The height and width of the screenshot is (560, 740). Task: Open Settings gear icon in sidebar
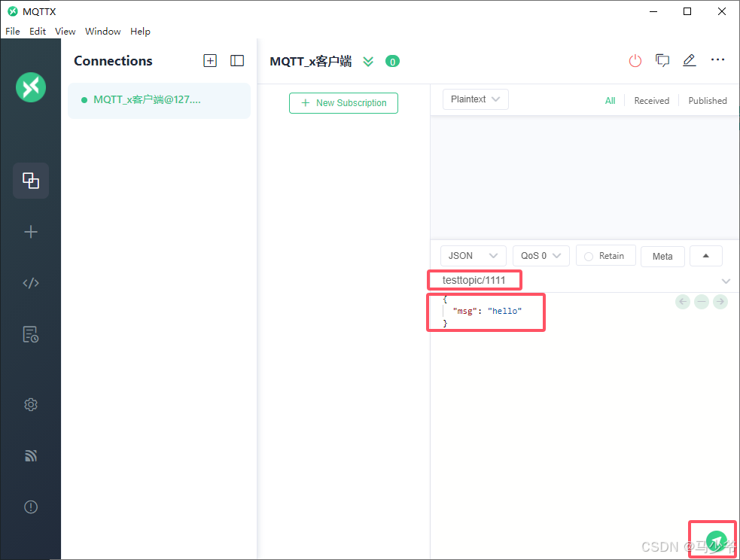[x=31, y=404]
